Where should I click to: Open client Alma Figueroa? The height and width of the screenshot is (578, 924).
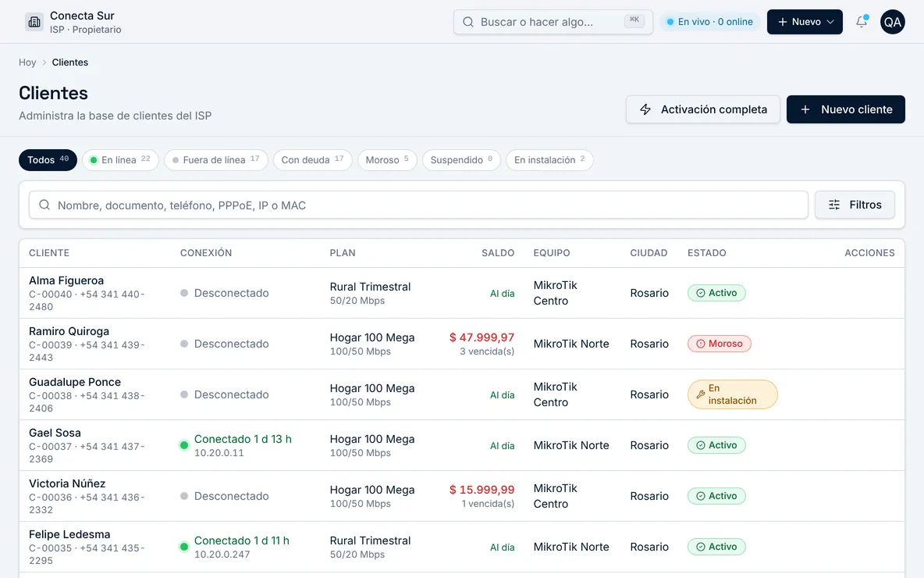coord(66,280)
